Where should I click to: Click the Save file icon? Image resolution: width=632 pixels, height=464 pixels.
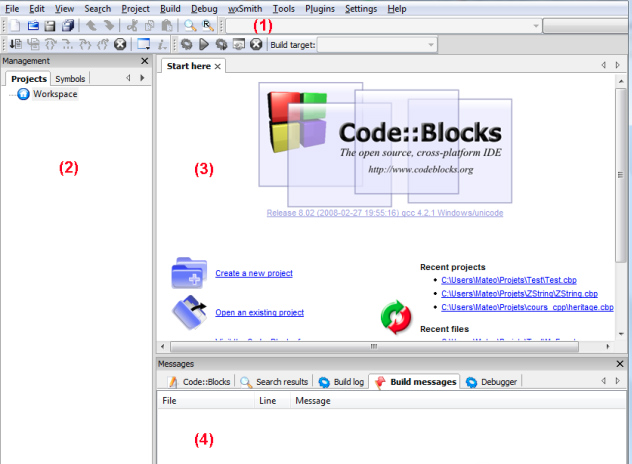pos(50,26)
